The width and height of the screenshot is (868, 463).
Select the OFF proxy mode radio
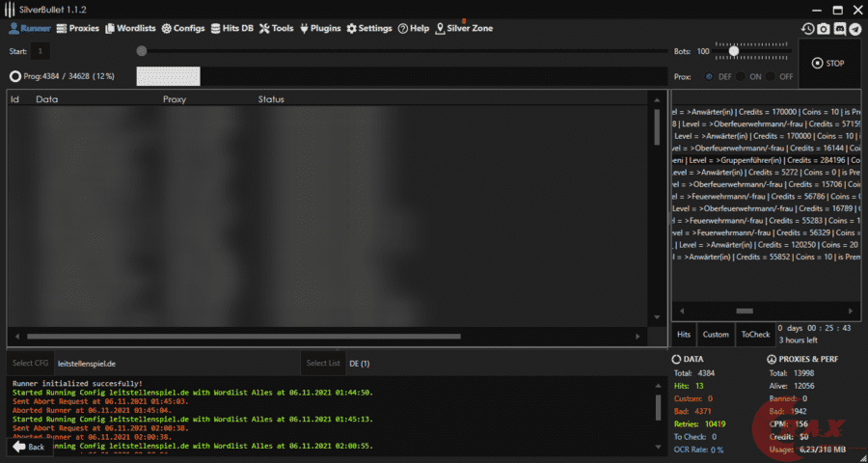[771, 77]
